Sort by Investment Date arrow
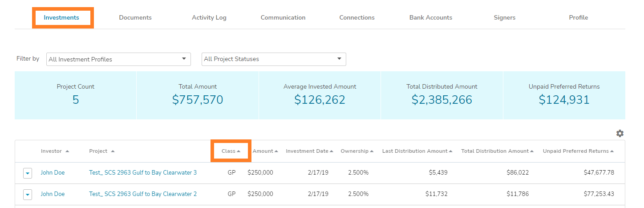644x208 pixels. 332,151
